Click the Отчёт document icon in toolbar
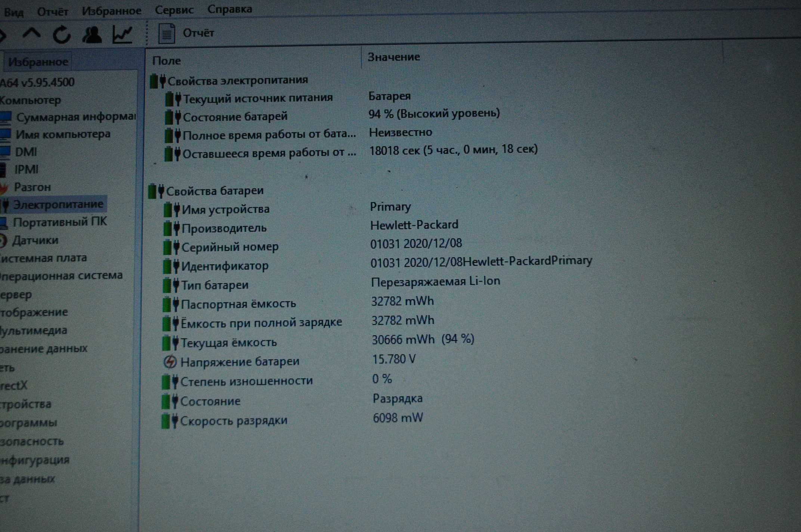Viewport: 801px width, 532px height. click(167, 34)
